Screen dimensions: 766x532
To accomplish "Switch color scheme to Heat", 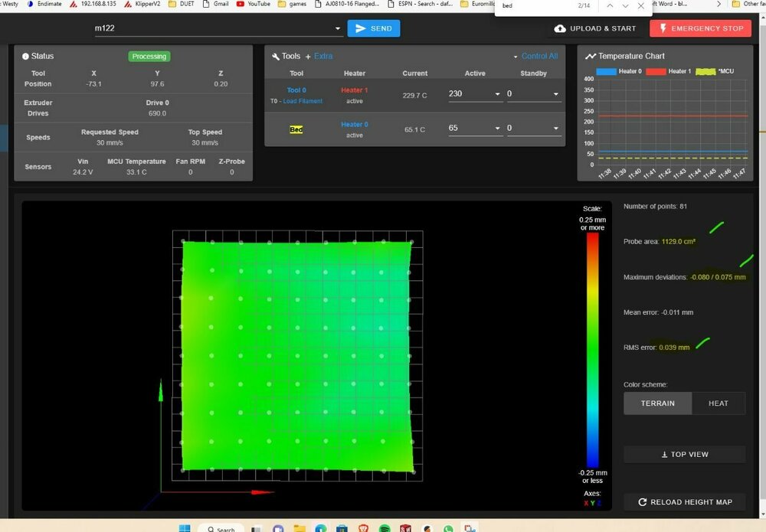I will click(719, 403).
